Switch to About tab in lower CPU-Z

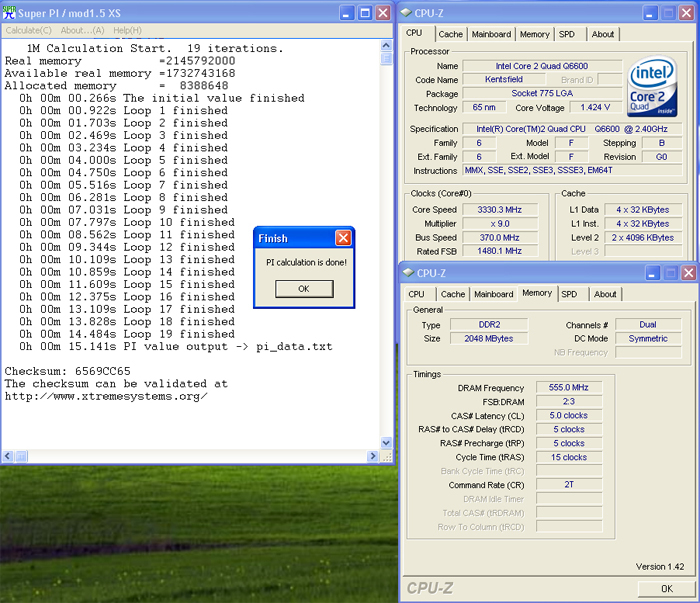[605, 294]
